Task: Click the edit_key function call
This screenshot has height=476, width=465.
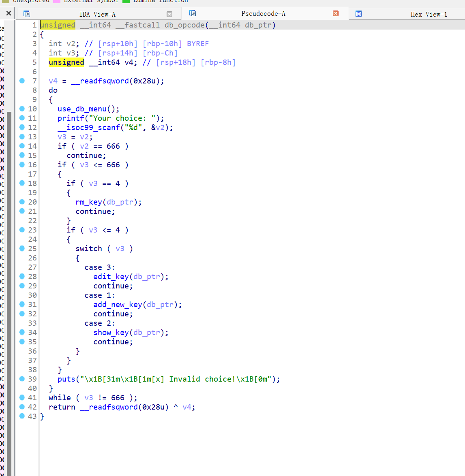Action: coord(111,277)
